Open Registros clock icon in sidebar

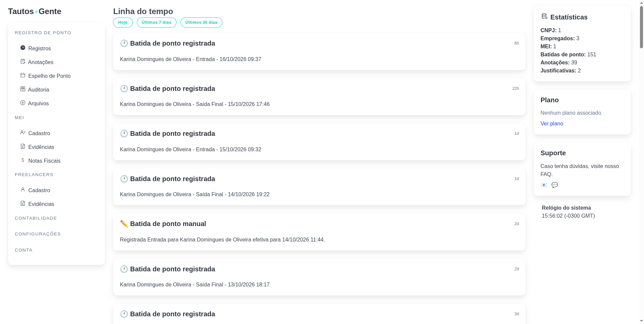tap(23, 48)
